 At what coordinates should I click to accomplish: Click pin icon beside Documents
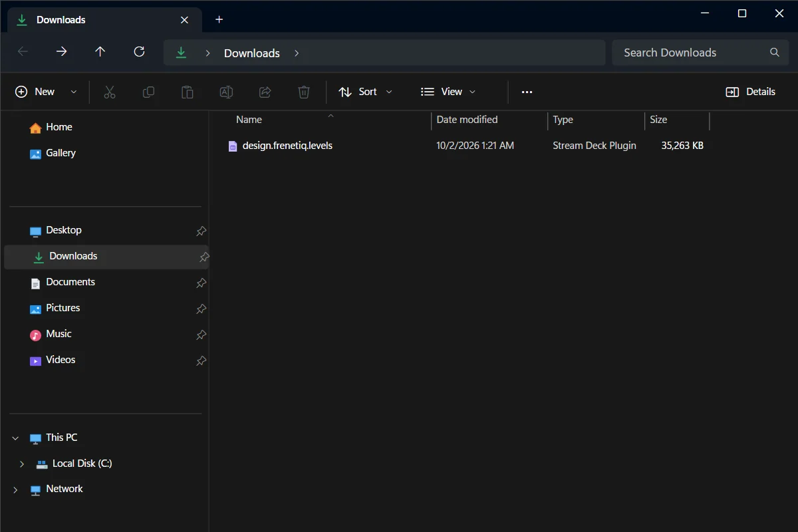pyautogui.click(x=201, y=283)
